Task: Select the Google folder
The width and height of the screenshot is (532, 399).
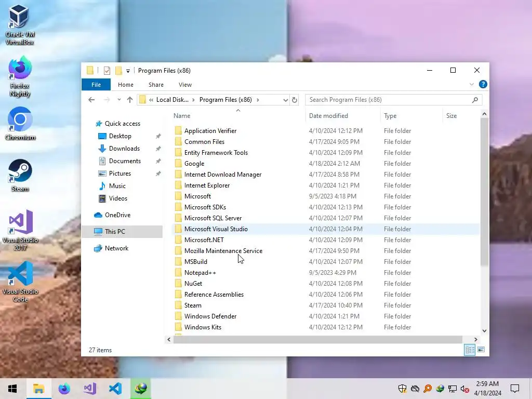Action: [194, 164]
